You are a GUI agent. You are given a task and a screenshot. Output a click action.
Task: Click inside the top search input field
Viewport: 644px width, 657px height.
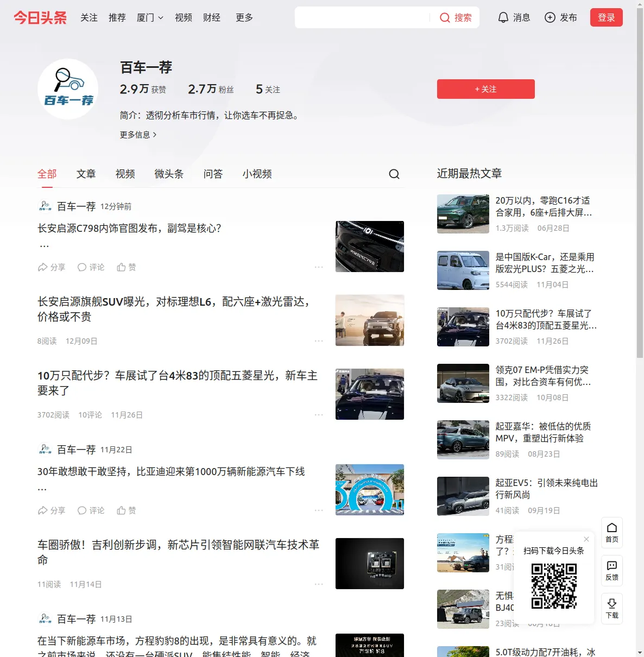click(363, 17)
